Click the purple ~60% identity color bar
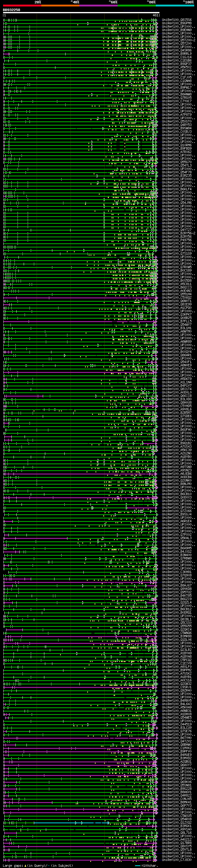Viewport: 197px width, 868px height. (x=99, y=6)
